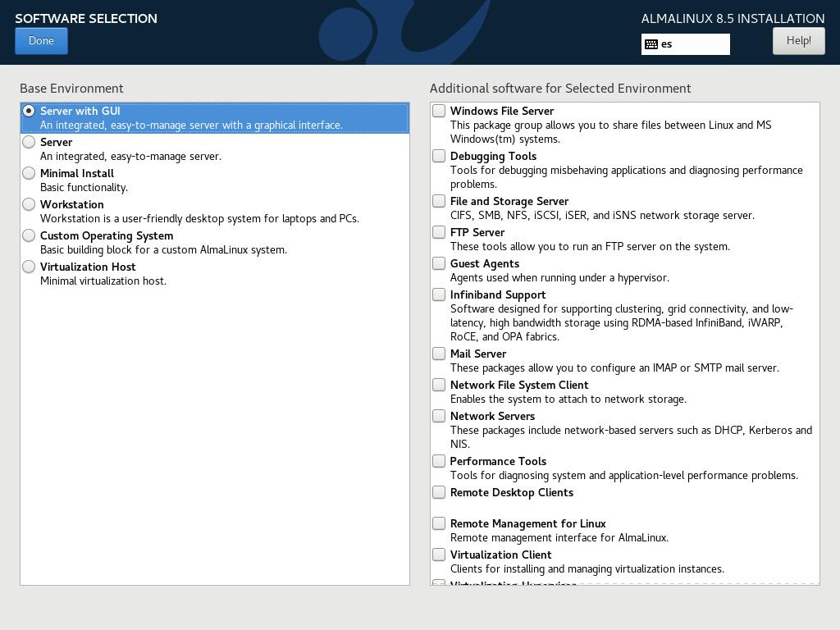The width and height of the screenshot is (840, 630).
Task: Tick the Debugging Tools checkbox
Action: [x=439, y=156]
